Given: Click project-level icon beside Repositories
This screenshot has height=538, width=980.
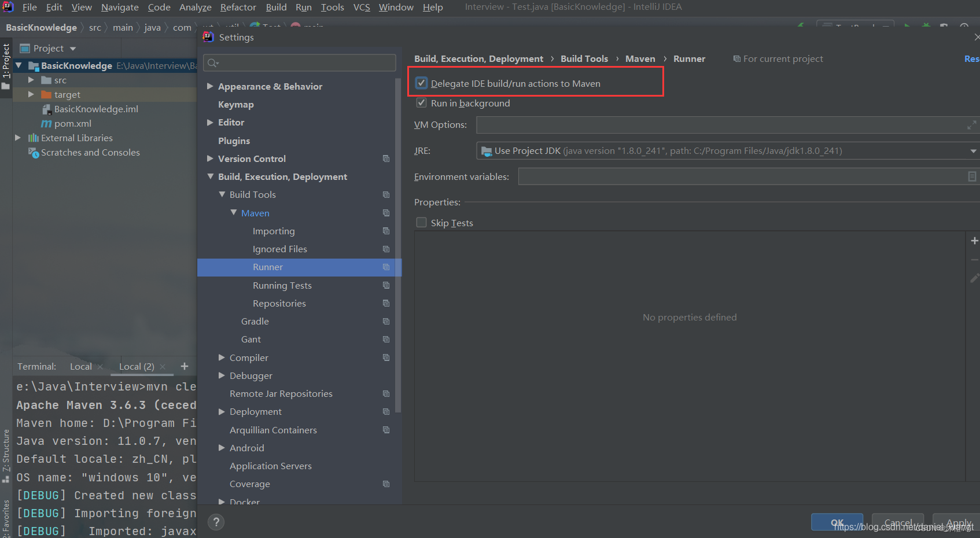Looking at the screenshot, I should (386, 303).
